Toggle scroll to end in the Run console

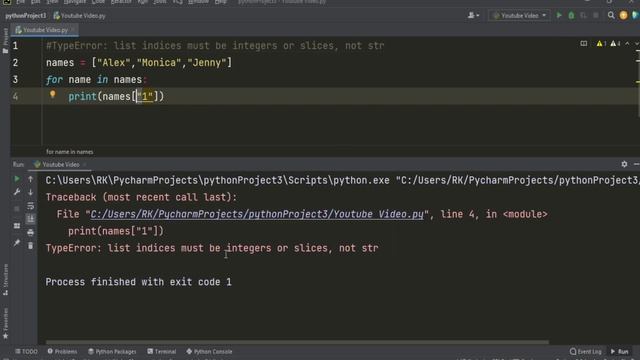(x=31, y=219)
